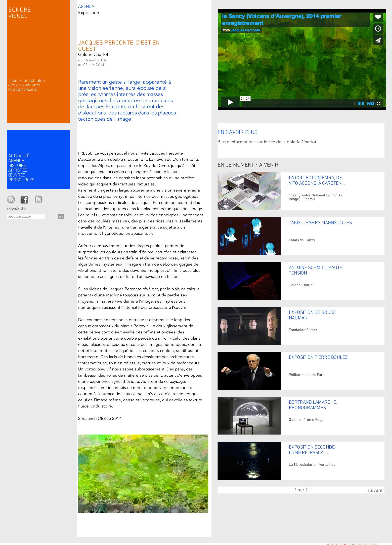Click La Maréchalerie - Versailles venue text
The width and height of the screenshot is (392, 545).
(312, 464)
